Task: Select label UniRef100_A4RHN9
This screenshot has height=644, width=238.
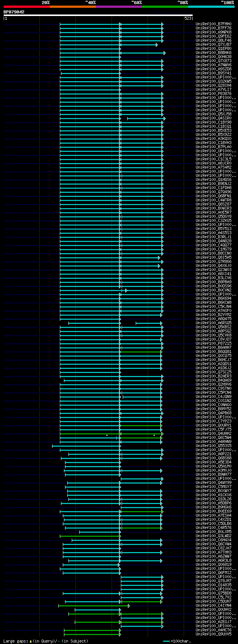Action: coord(213,442)
